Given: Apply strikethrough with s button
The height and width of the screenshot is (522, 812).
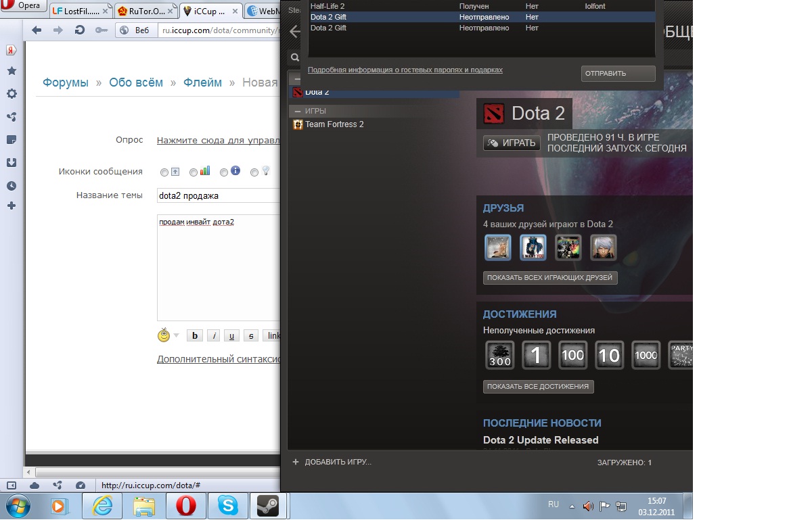Looking at the screenshot, I should [251, 335].
